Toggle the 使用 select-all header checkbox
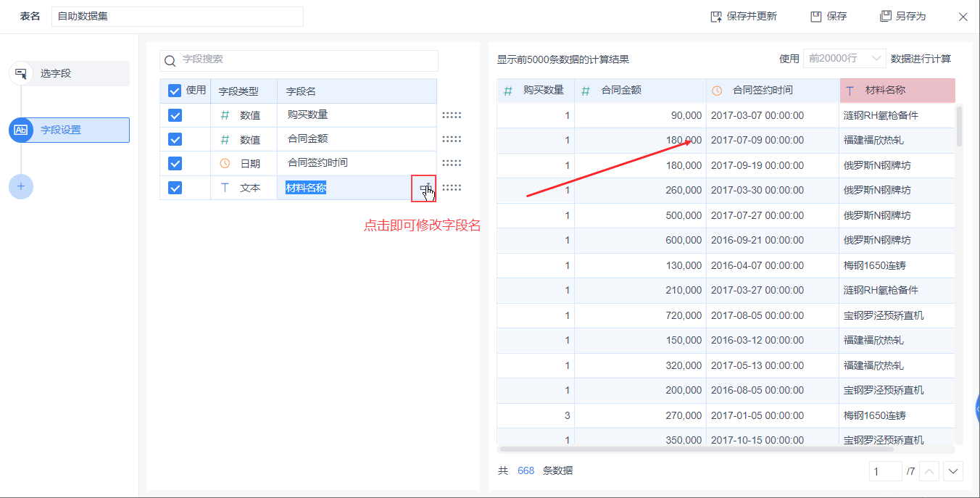Image resolution: width=980 pixels, height=498 pixels. (175, 91)
